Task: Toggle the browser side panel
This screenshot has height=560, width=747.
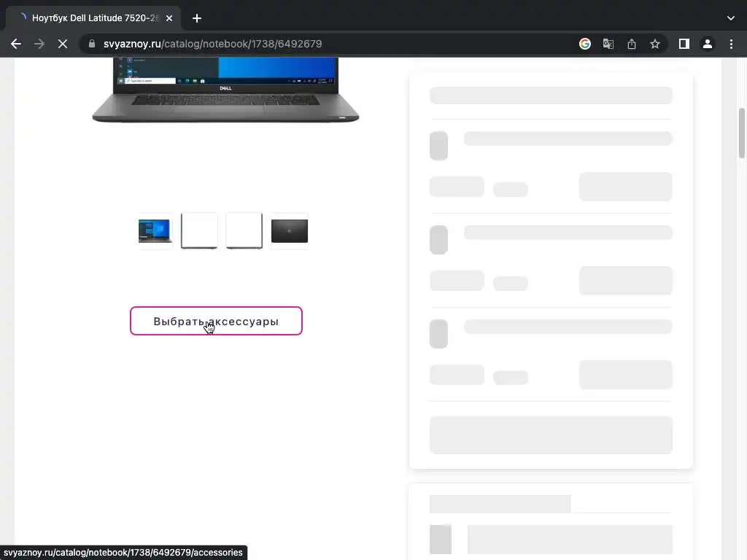Action: coord(684,44)
